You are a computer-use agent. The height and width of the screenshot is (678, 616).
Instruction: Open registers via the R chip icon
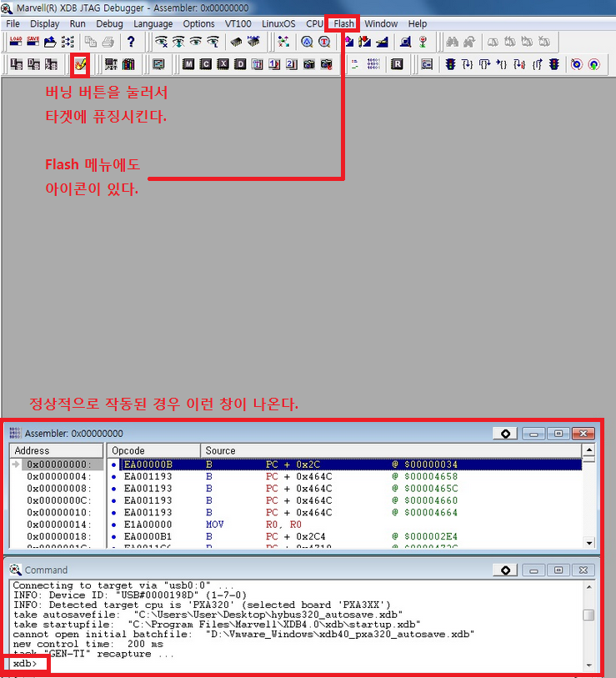(397, 64)
